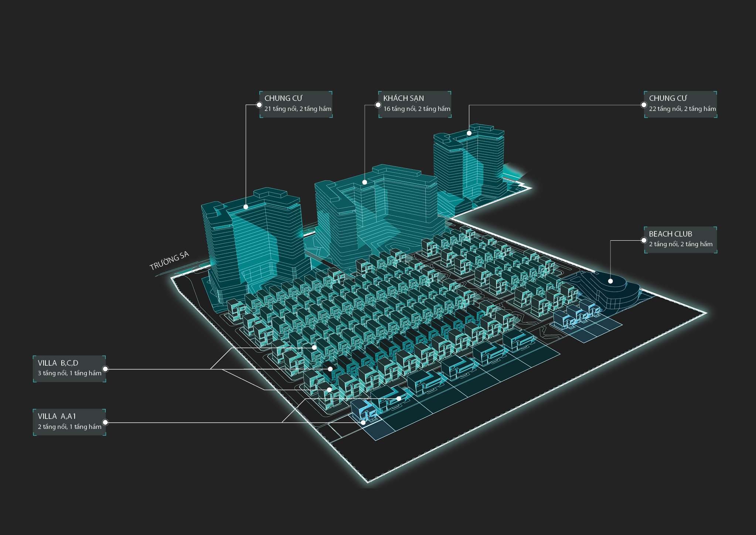Click the white dot on the hotel roof
Image resolution: width=756 pixels, height=535 pixels.
(x=365, y=182)
